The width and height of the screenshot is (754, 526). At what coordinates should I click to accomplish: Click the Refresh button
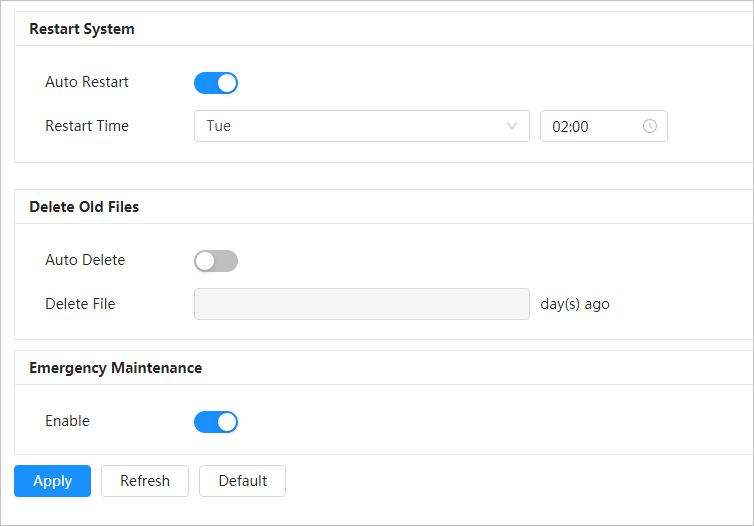(x=145, y=481)
